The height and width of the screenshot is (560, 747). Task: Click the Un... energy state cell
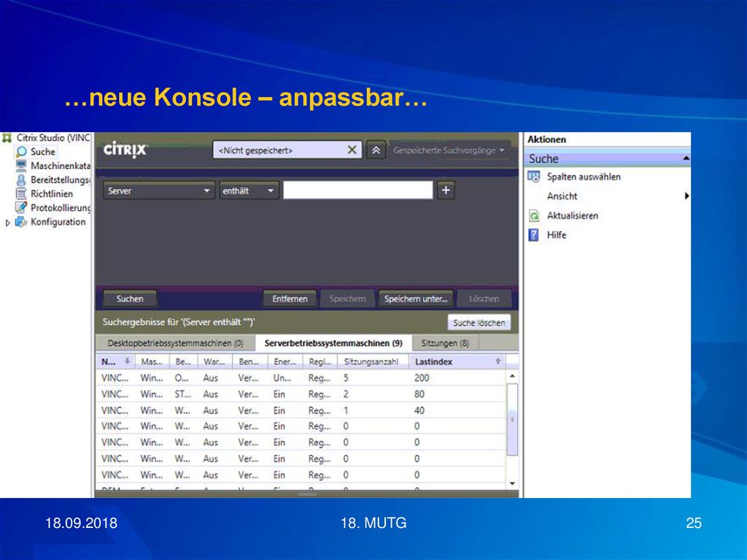pos(282,378)
